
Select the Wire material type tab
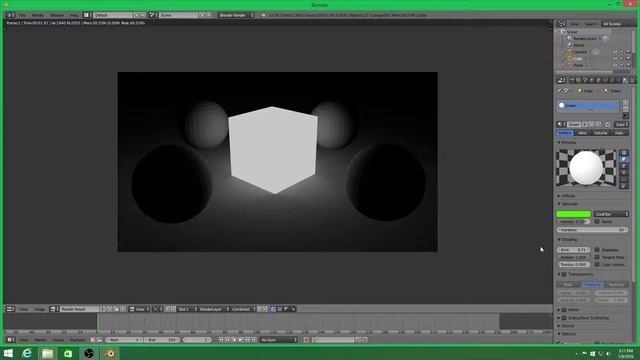coord(582,133)
